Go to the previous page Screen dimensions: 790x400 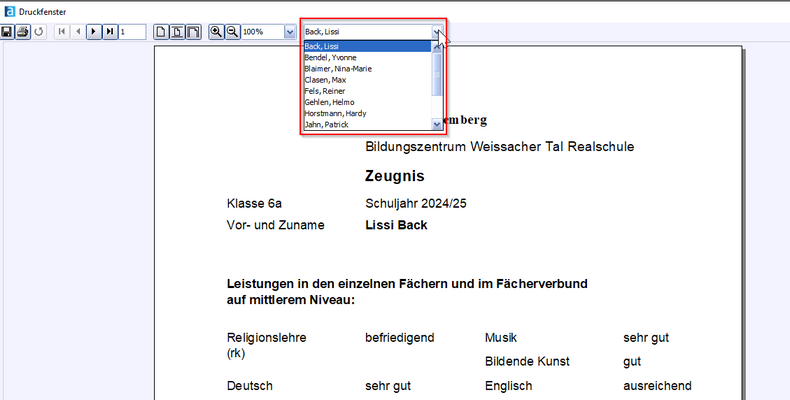[78, 32]
